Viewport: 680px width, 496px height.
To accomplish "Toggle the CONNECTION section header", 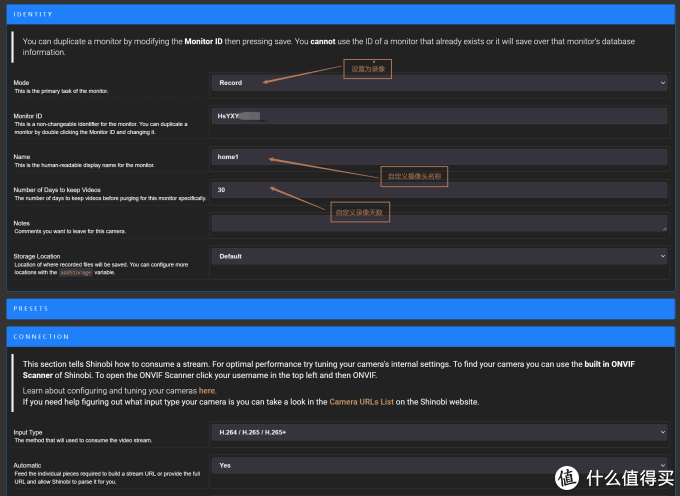I will 340,336.
